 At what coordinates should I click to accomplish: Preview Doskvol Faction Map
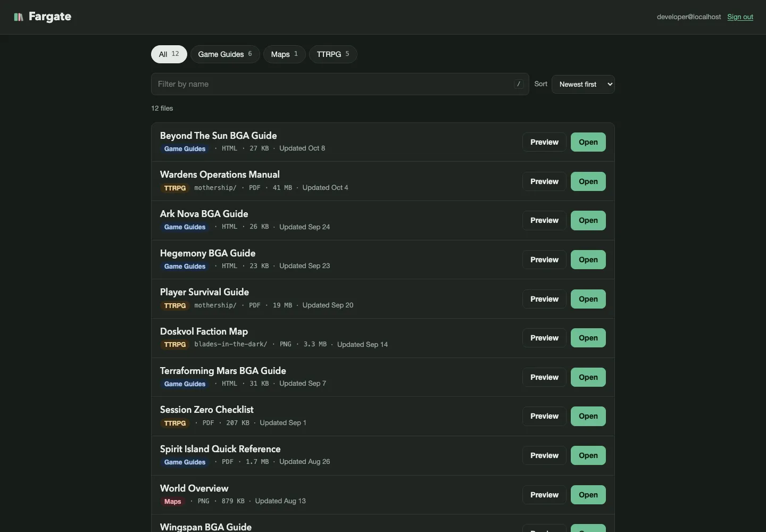(x=544, y=338)
